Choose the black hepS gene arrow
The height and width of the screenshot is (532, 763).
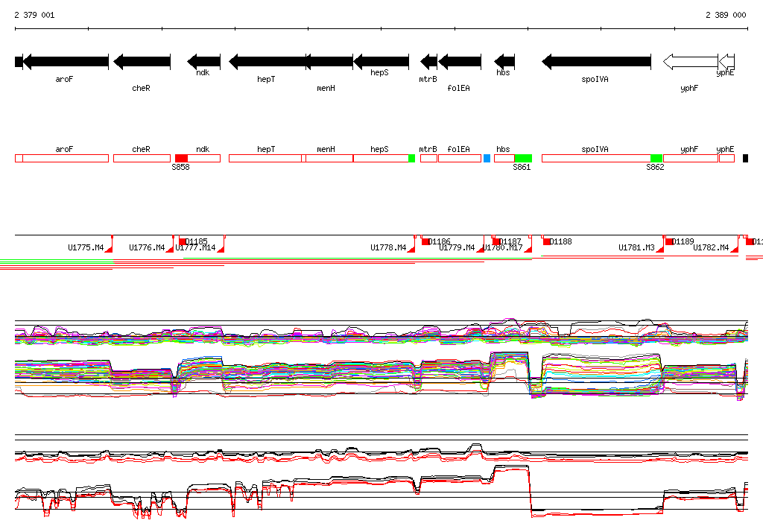tap(381, 61)
